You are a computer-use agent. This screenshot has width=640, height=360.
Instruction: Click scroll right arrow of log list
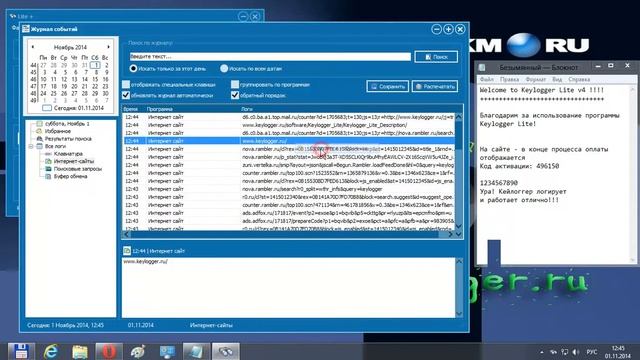pos(450,234)
